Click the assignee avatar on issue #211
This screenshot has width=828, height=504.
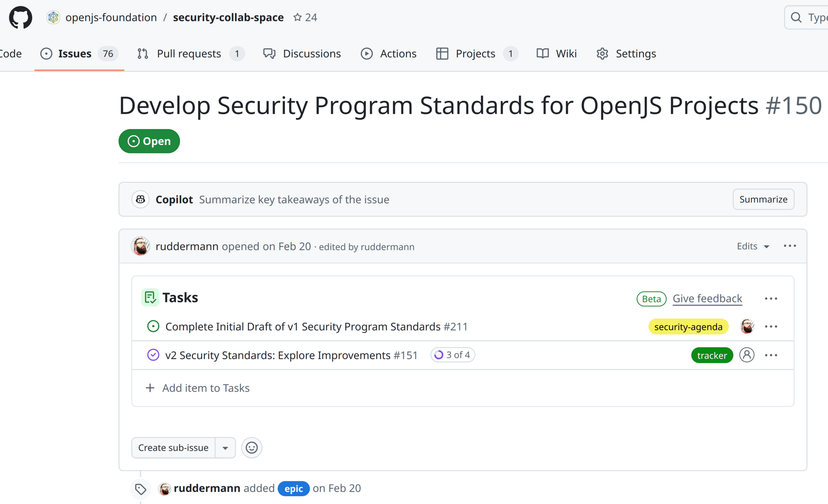point(747,327)
